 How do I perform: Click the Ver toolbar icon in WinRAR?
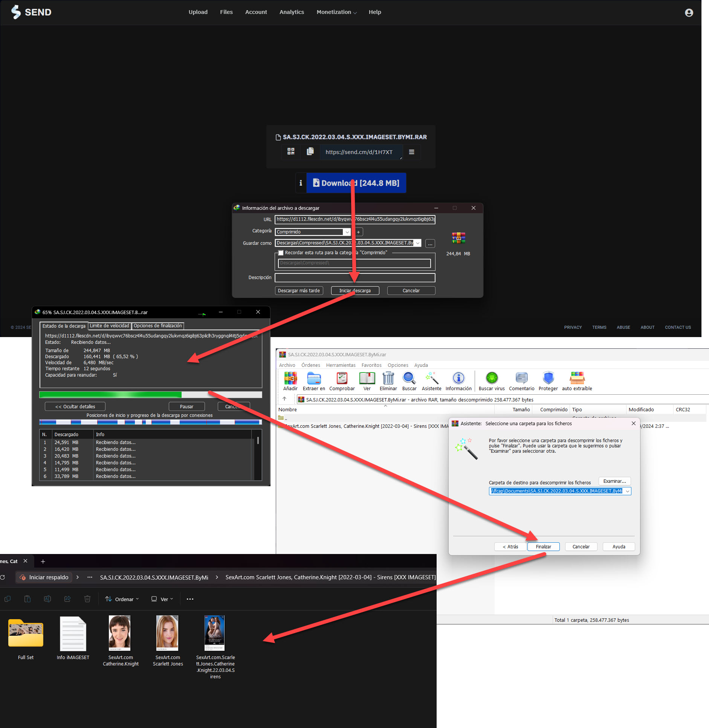(367, 381)
